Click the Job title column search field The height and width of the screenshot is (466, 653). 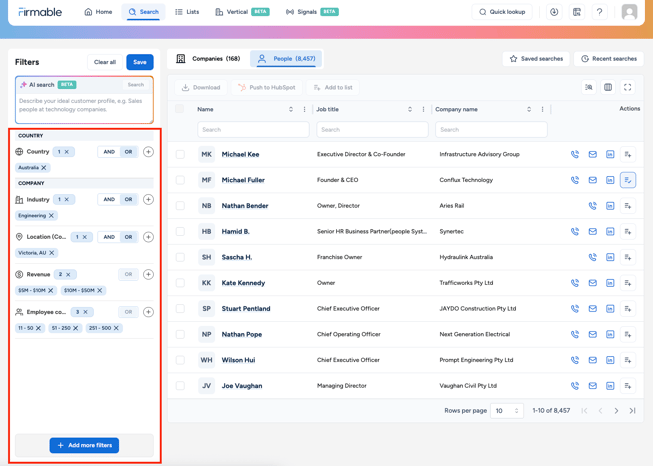pos(372,130)
